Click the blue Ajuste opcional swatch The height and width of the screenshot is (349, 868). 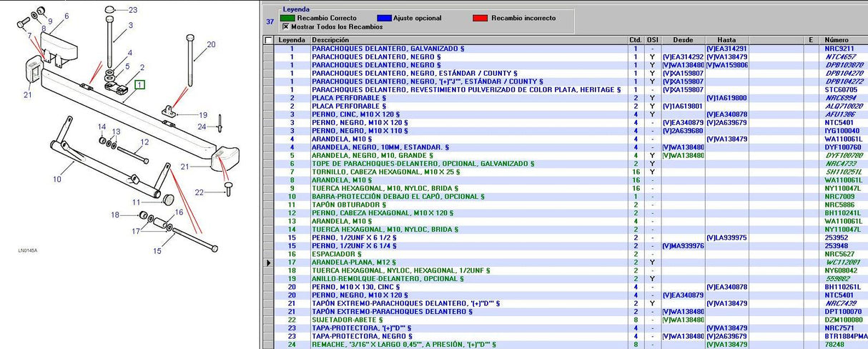click(383, 18)
